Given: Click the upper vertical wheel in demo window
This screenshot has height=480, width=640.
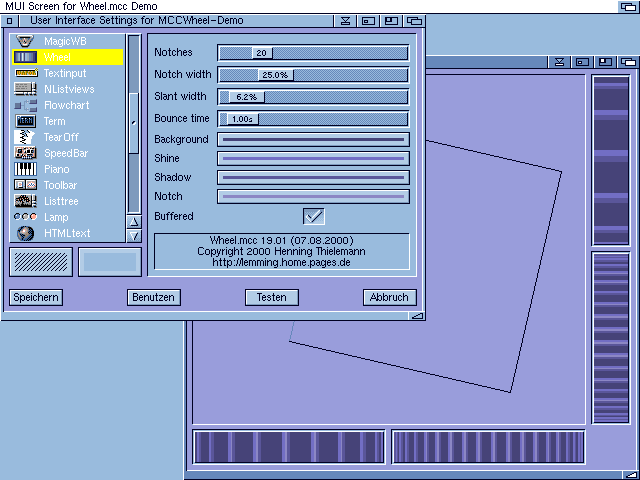Looking at the screenshot, I should [611, 160].
